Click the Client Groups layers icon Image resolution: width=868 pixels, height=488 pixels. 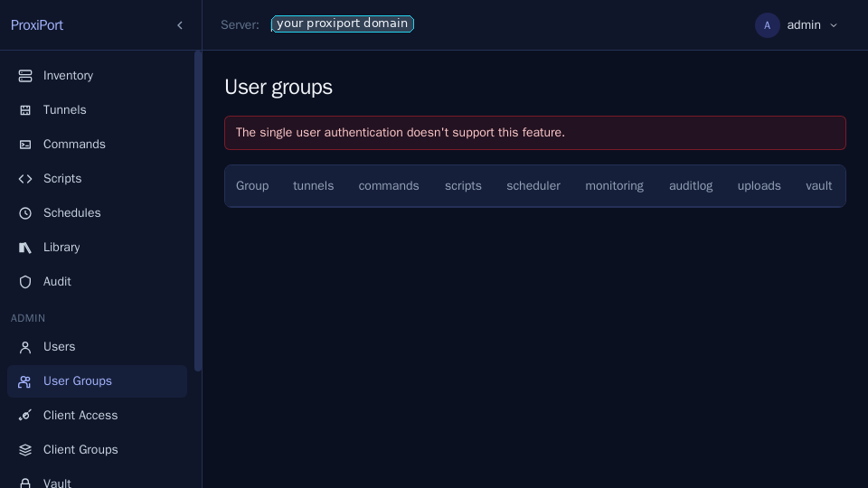click(25, 450)
